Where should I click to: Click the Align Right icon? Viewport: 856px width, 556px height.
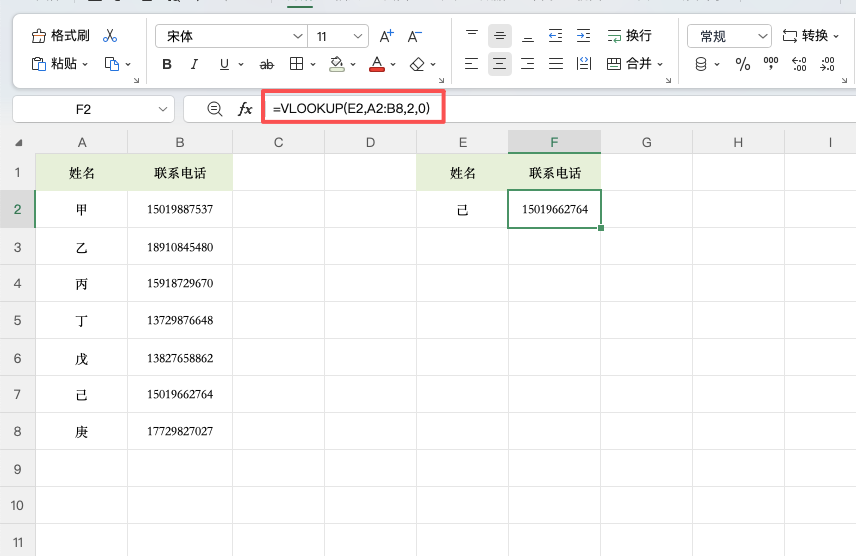click(x=528, y=64)
